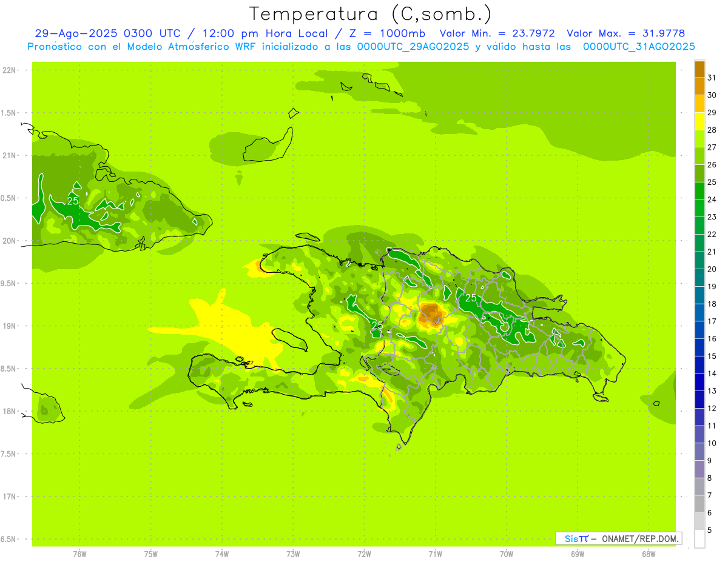Viewport: 728px width, 562px height.
Task: Click the value 25 in the color legend
Action: [712, 182]
